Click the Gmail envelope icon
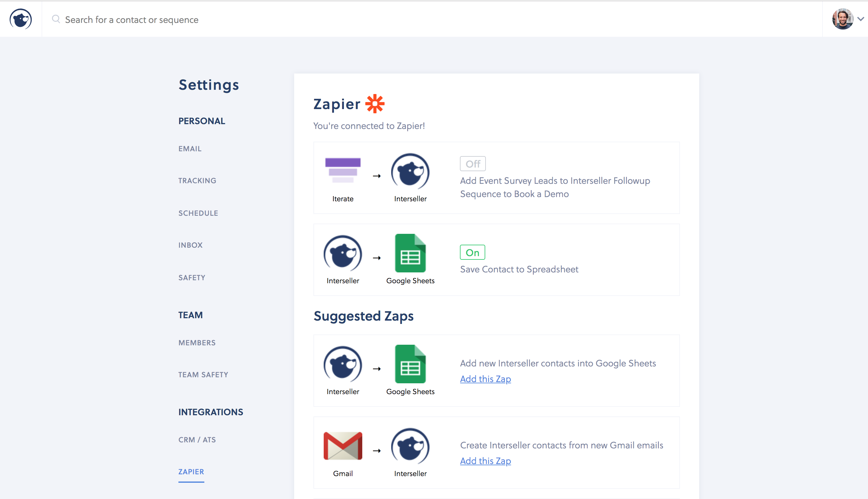 343,446
